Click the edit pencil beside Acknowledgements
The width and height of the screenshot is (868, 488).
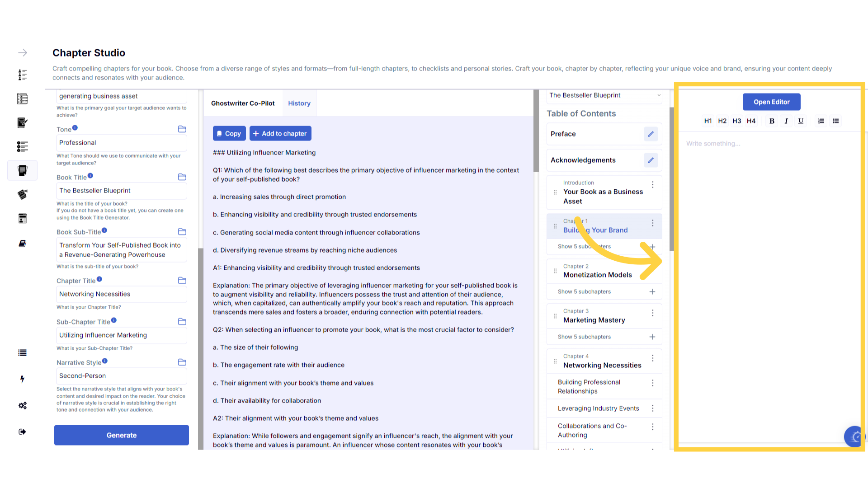tap(651, 160)
